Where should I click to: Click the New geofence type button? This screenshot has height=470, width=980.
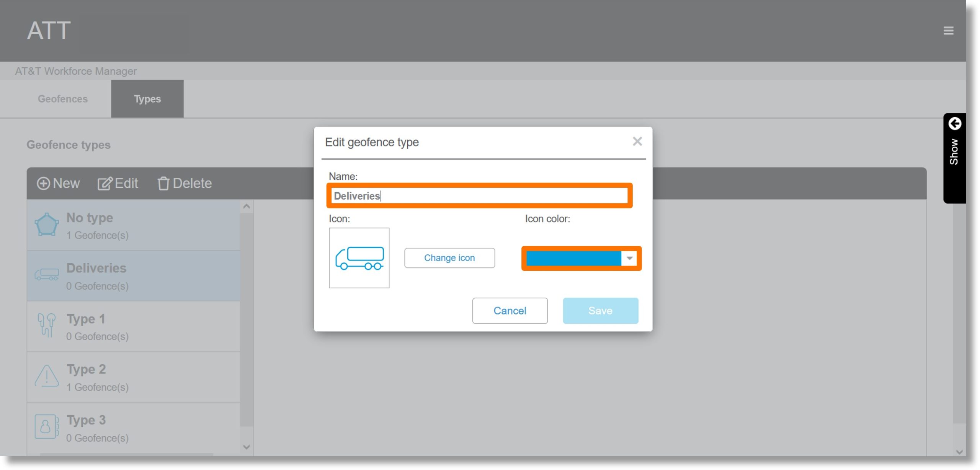point(58,183)
